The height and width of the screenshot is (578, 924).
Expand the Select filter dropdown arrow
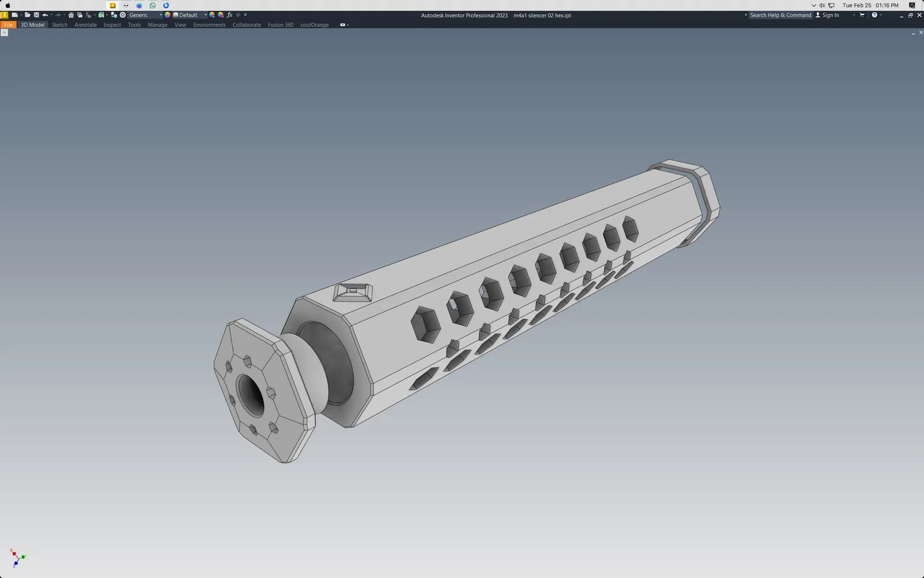click(107, 15)
